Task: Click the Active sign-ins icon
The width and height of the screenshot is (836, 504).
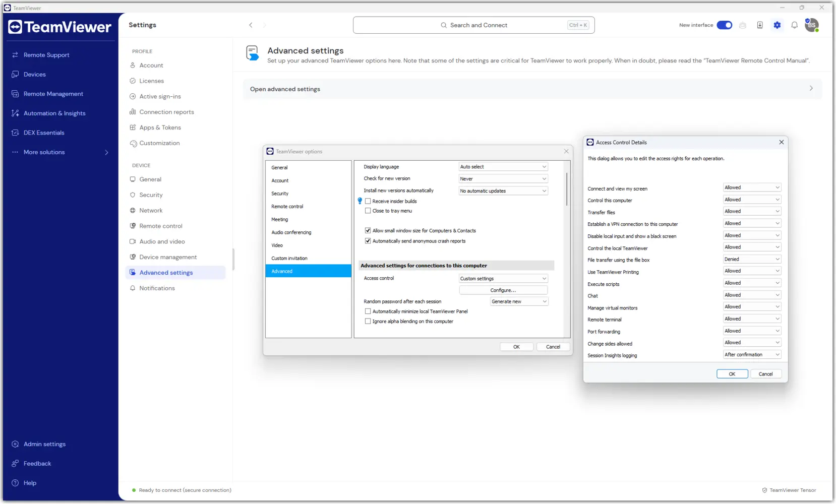Action: click(x=133, y=96)
